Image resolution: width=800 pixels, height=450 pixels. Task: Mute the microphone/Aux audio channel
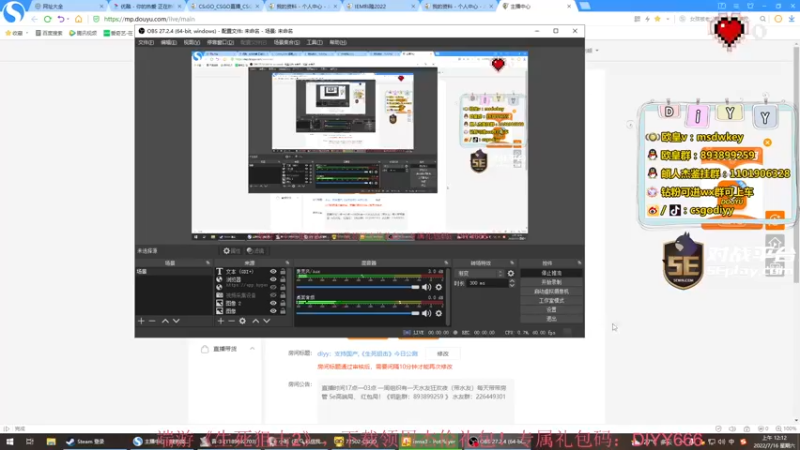click(427, 287)
